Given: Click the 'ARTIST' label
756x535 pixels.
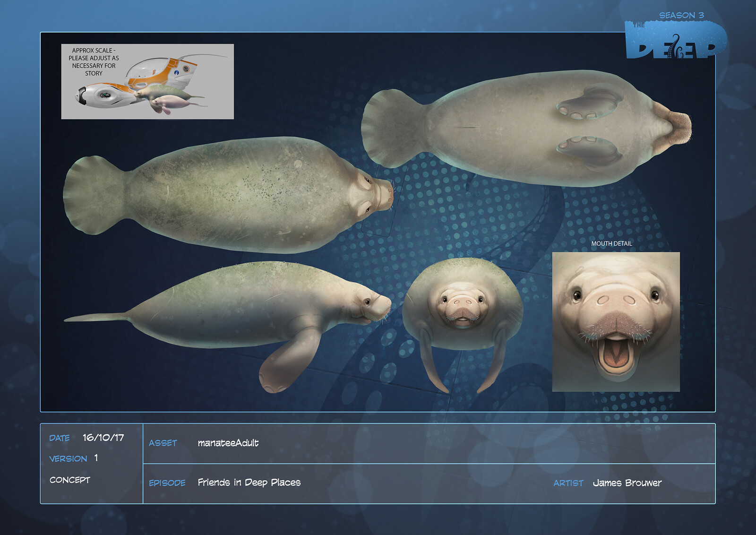Looking at the screenshot, I should click(x=568, y=483).
